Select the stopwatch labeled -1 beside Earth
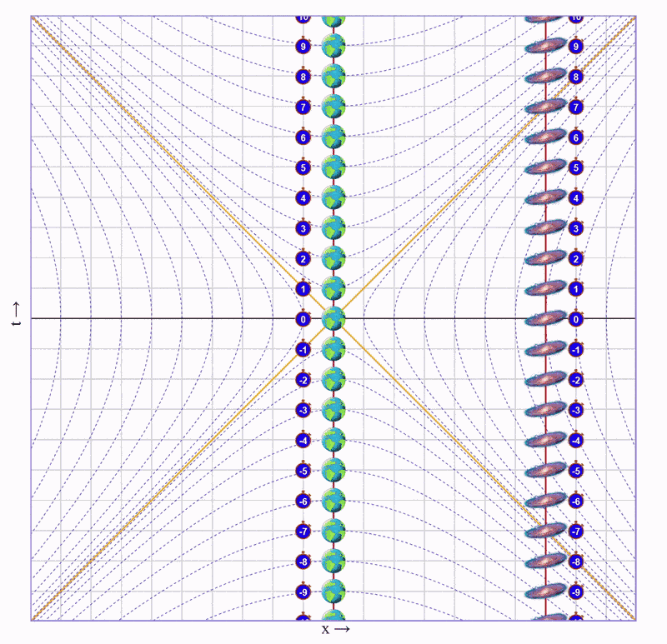Image resolution: width=667 pixels, height=644 pixels. [x=303, y=349]
